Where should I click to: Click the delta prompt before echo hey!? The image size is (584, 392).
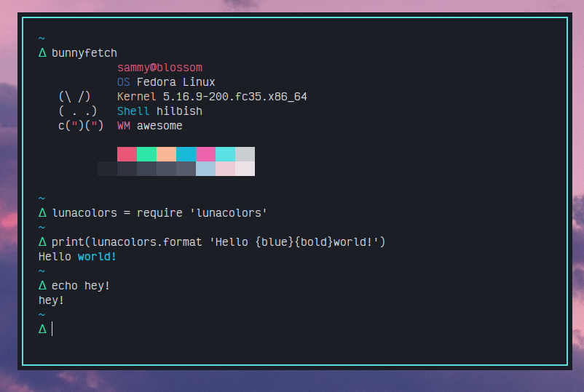pos(42,286)
